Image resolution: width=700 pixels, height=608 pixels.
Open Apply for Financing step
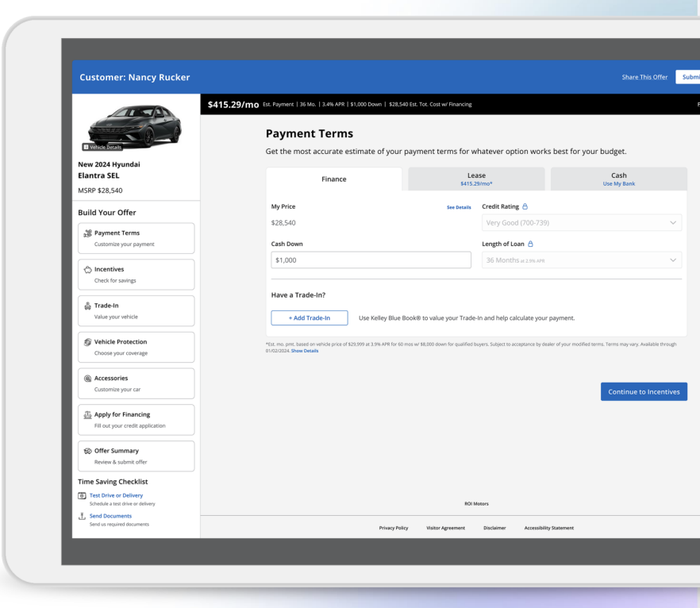tap(137, 420)
